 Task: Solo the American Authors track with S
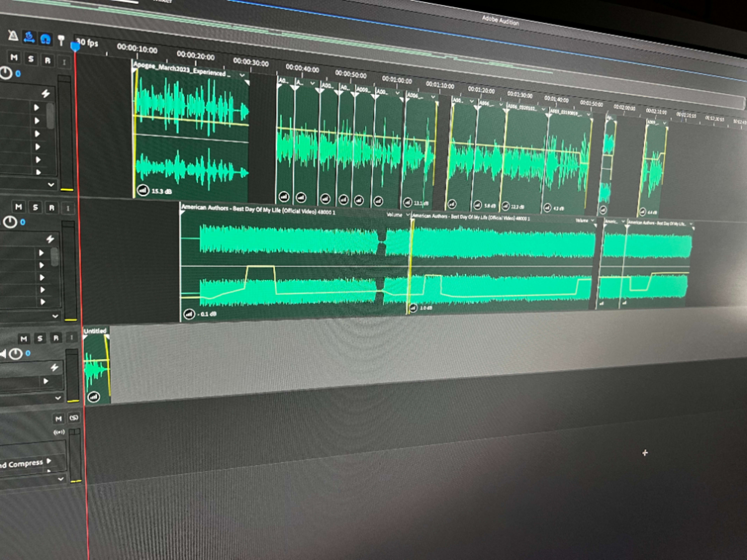[35, 207]
